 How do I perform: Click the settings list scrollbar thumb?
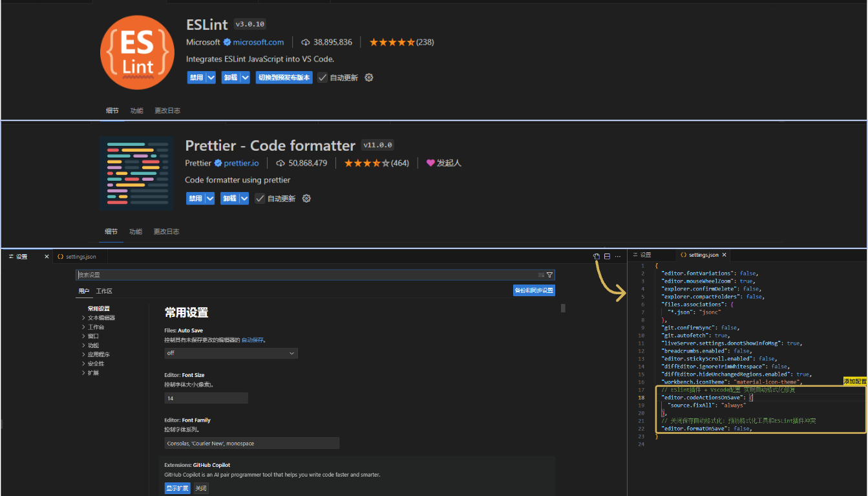(x=563, y=308)
